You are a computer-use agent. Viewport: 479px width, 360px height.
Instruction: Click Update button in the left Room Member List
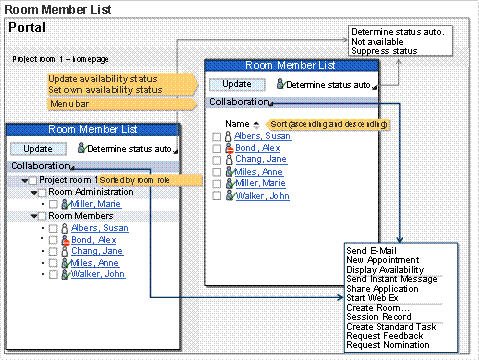pyautogui.click(x=38, y=149)
